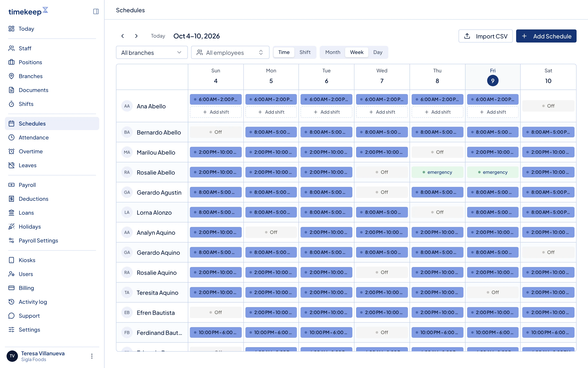The height and width of the screenshot is (368, 588).
Task: Open user account options menu
Action: click(x=92, y=356)
